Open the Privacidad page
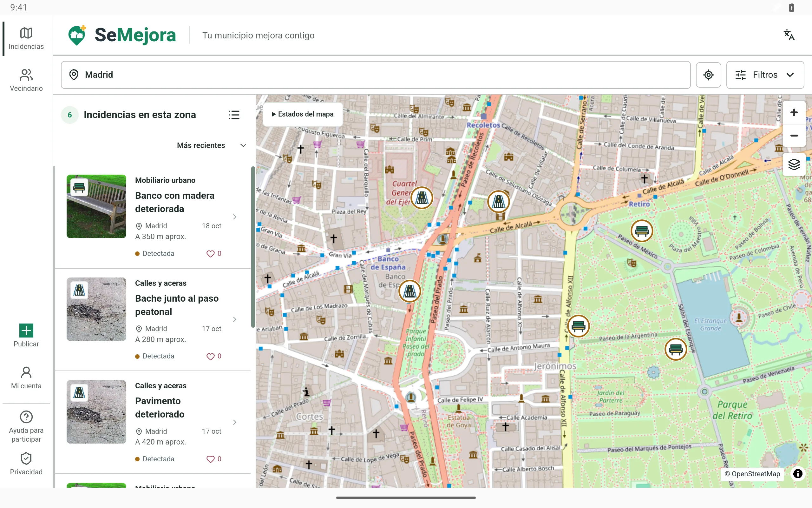The width and height of the screenshot is (812, 508). (x=26, y=464)
